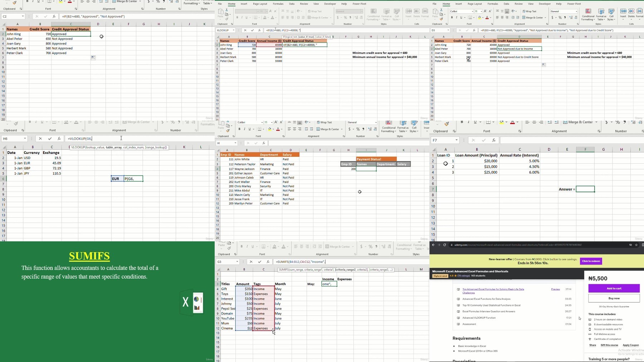This screenshot has width=644, height=362.
Task: Click Percent Style in the D3 formula workbook
Action: (x=560, y=18)
